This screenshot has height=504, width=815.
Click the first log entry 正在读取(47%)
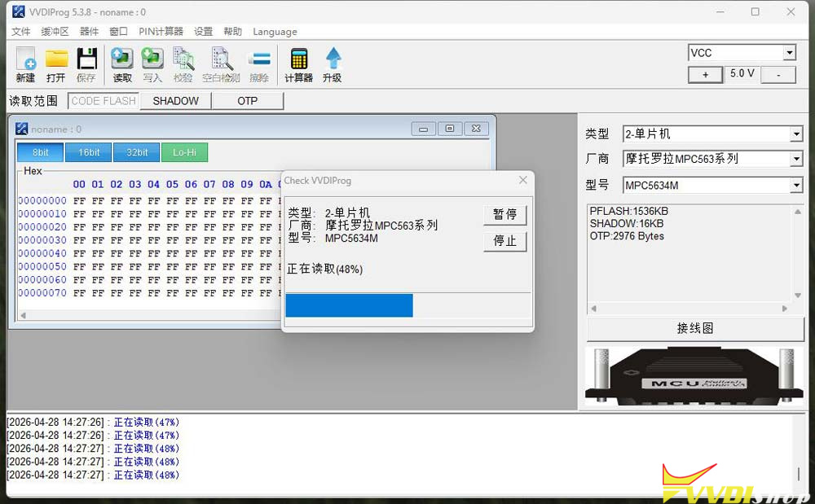pyautogui.click(x=147, y=422)
